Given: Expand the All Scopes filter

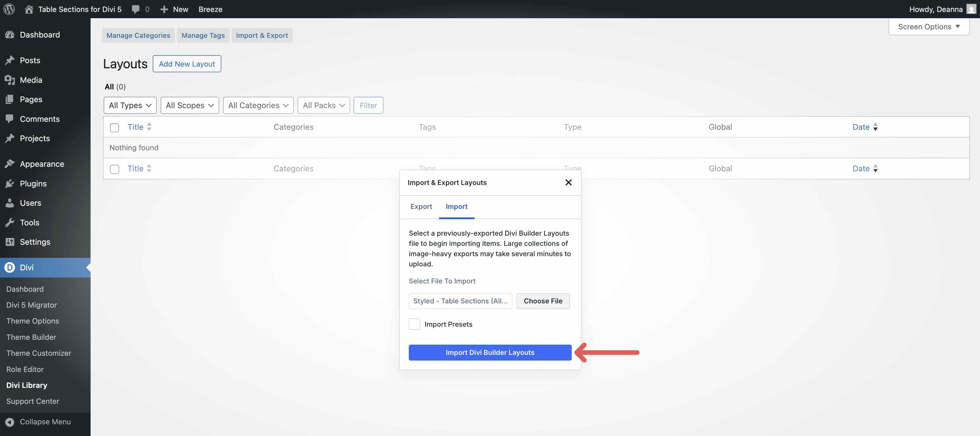Looking at the screenshot, I should click(189, 105).
